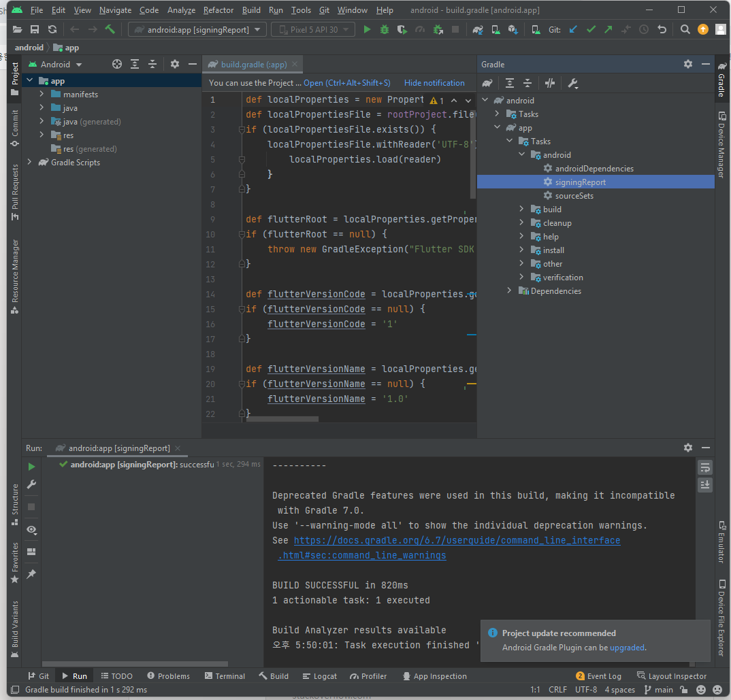Open Pixel 5 API 30 device dropdown

click(x=313, y=29)
